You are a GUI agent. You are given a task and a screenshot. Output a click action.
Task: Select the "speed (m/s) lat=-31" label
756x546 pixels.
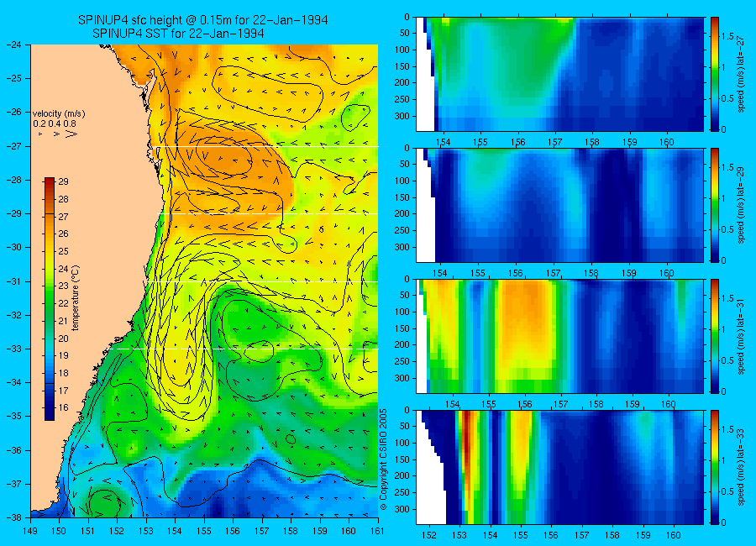click(742, 336)
